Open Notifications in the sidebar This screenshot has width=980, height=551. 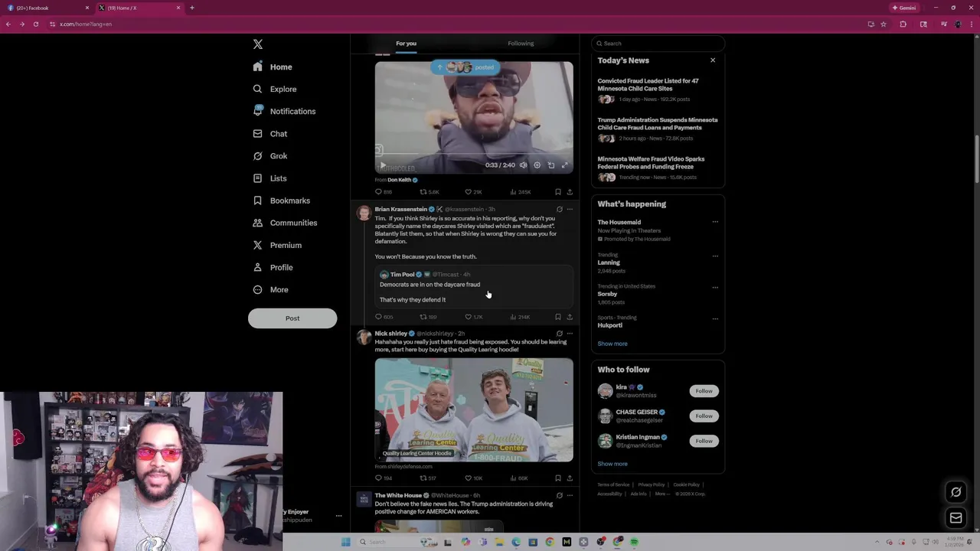tap(284, 111)
